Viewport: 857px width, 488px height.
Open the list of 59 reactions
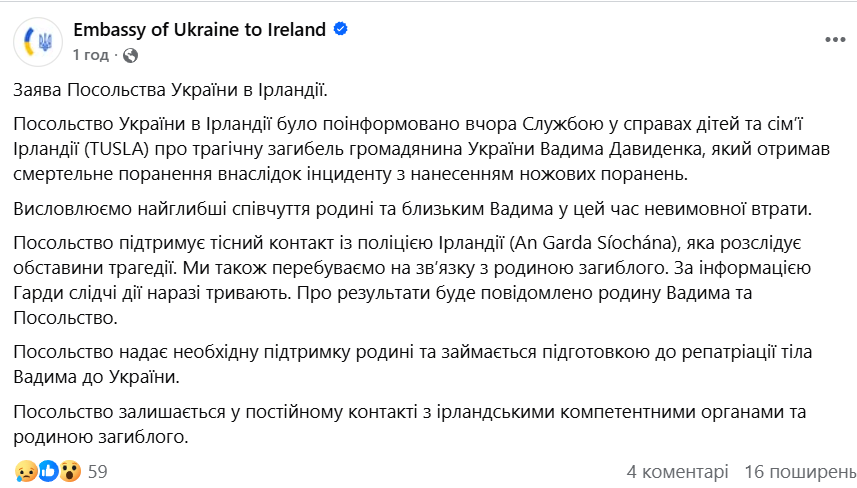[98, 471]
